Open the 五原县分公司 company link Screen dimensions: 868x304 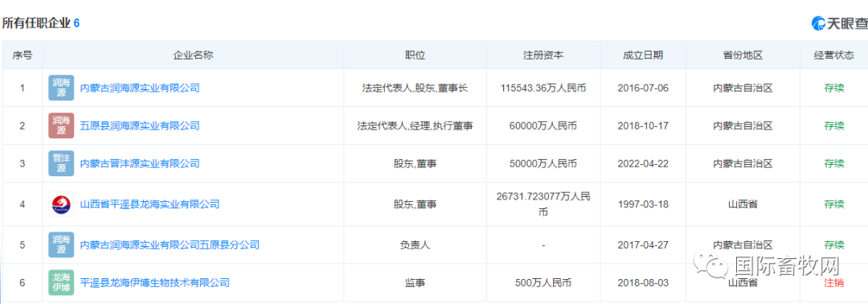[170, 244]
